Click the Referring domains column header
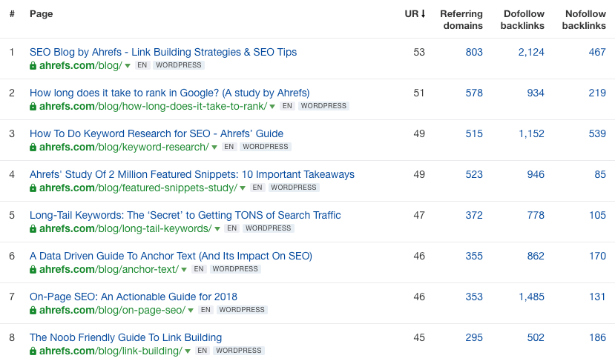The width and height of the screenshot is (615, 364). pos(461,20)
